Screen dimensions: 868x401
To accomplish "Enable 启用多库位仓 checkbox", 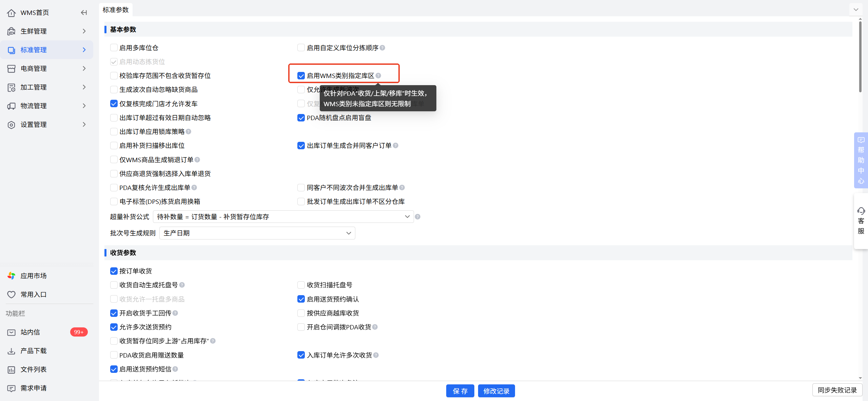I will (x=114, y=48).
